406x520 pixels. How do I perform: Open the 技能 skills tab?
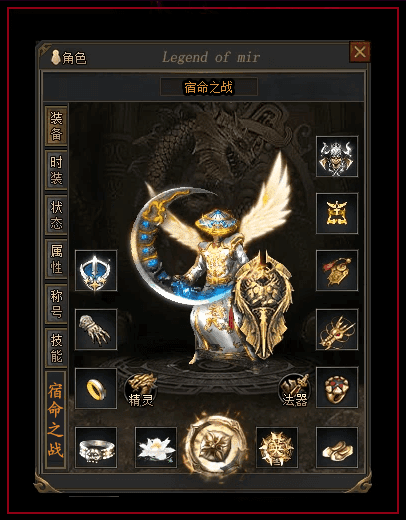56,348
